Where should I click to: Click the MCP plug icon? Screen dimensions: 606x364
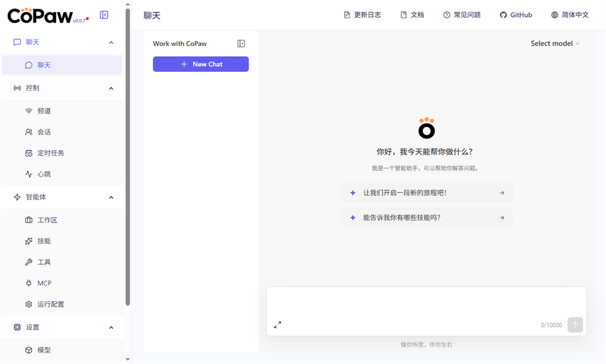[28, 283]
